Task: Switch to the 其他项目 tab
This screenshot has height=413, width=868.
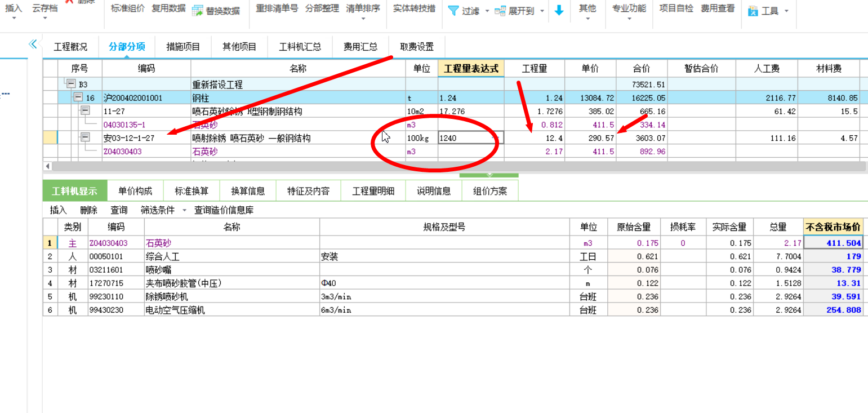Action: [239, 47]
